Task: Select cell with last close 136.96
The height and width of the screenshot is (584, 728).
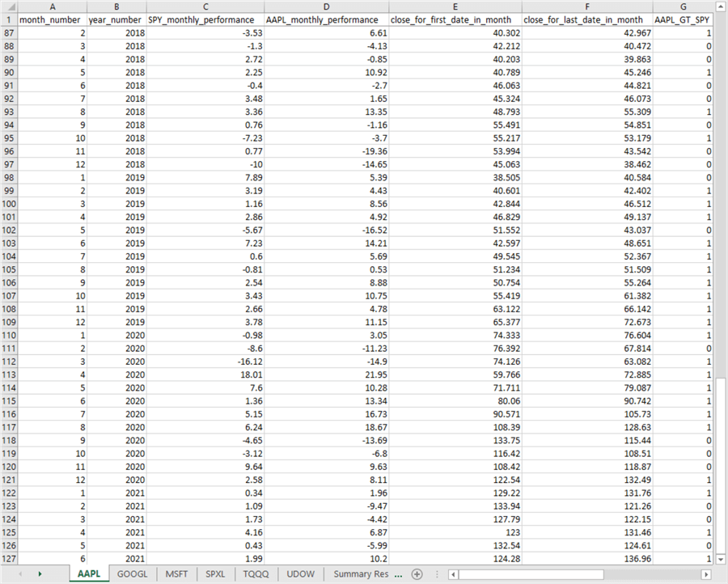Action: (587, 558)
